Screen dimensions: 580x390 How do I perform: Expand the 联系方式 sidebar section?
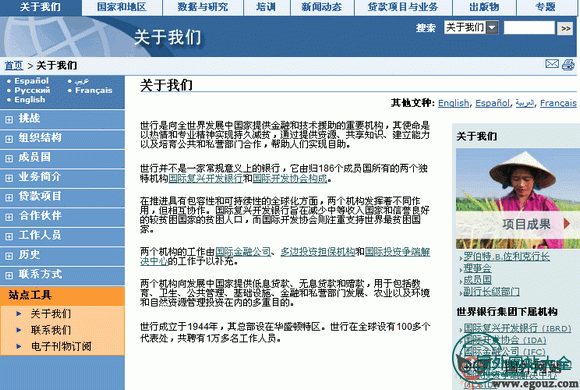click(x=9, y=275)
